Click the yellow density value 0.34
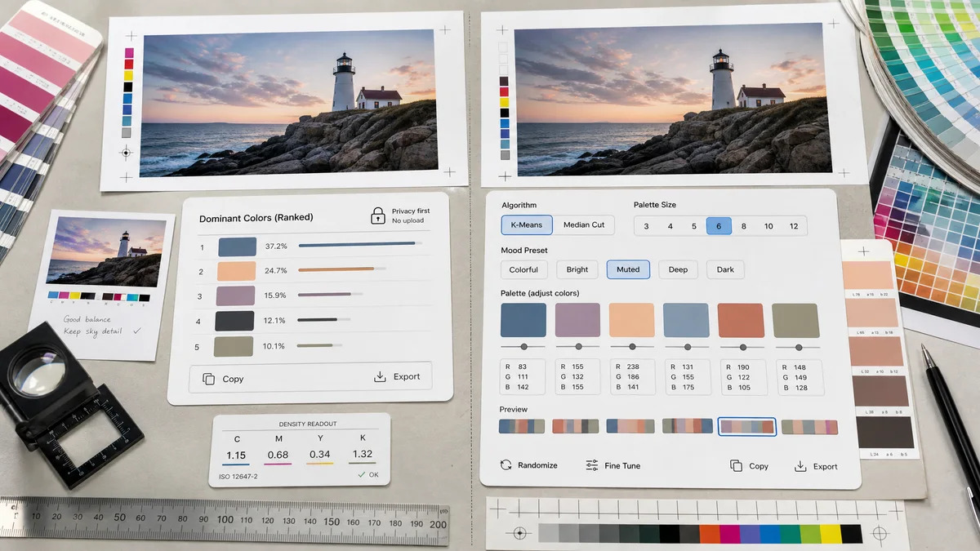Image resolution: width=980 pixels, height=551 pixels. point(320,455)
